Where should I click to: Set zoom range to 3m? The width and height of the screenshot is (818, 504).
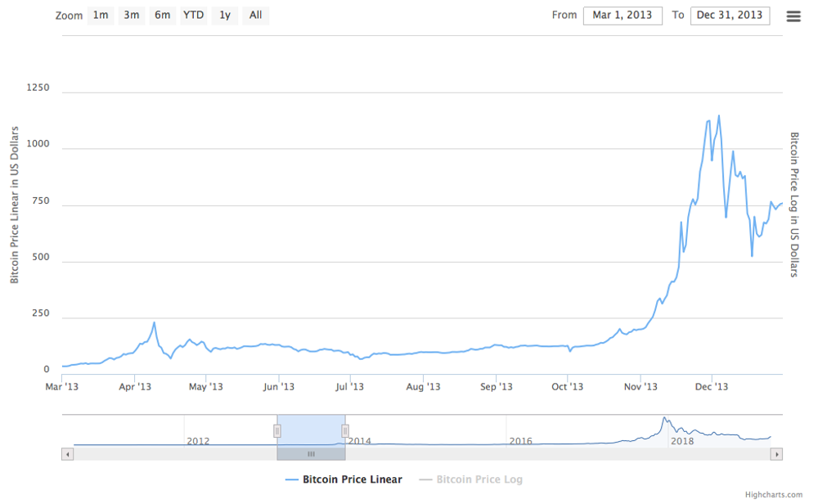coord(132,15)
